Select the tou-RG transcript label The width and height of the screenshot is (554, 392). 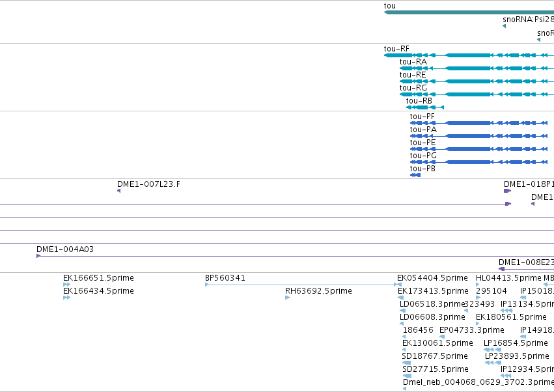(413, 88)
